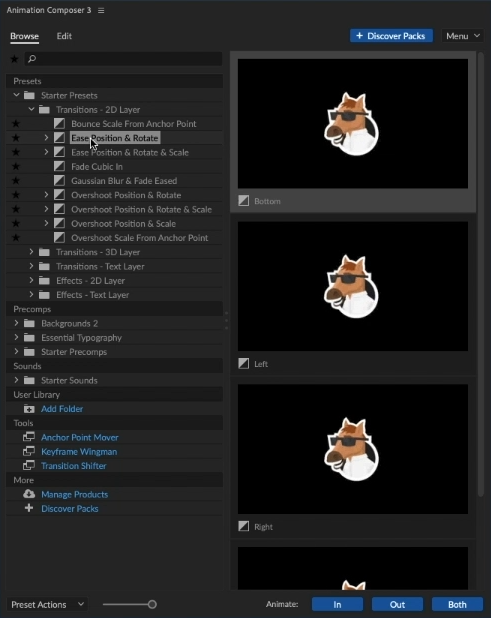
Task: Switch to the Edit tab
Action: coord(64,36)
